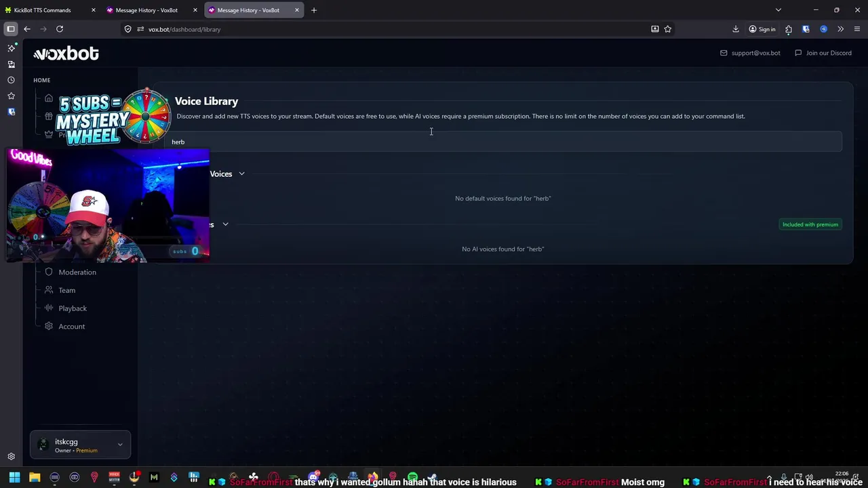The image size is (868, 488).
Task: Open the browser hamburger menu
Action: point(857,29)
